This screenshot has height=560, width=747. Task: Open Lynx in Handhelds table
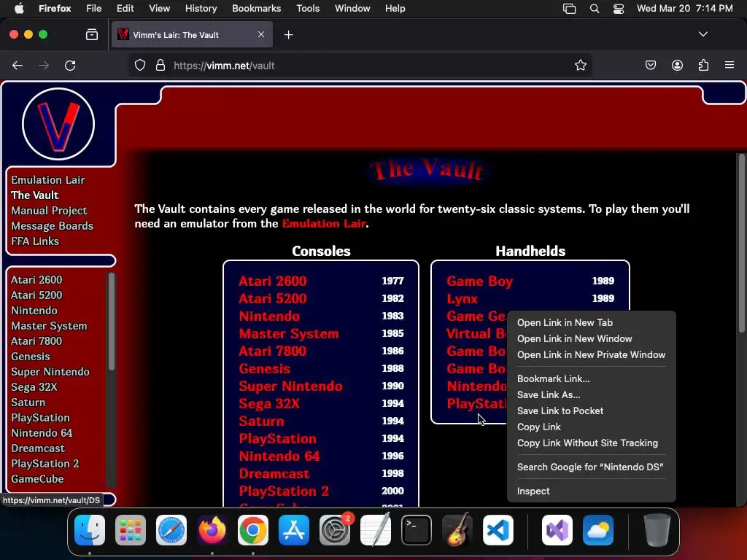(x=462, y=298)
